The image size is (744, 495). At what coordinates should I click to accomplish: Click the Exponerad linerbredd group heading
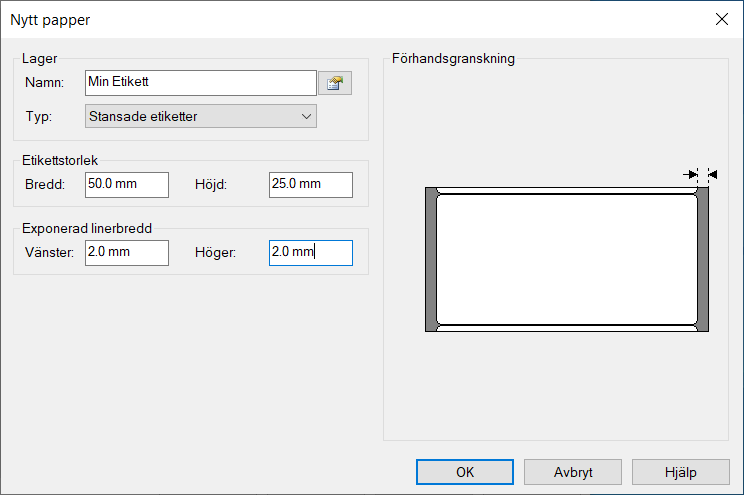click(86, 229)
